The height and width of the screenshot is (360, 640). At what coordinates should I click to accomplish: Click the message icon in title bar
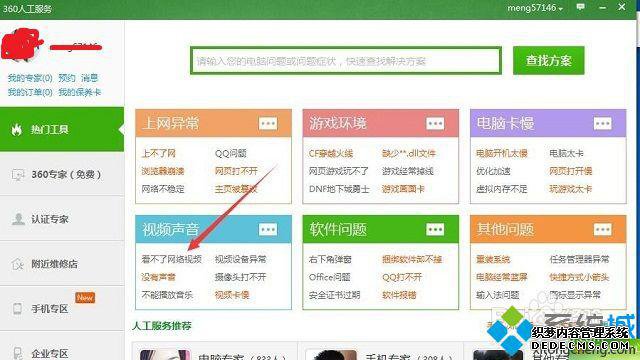[580, 7]
